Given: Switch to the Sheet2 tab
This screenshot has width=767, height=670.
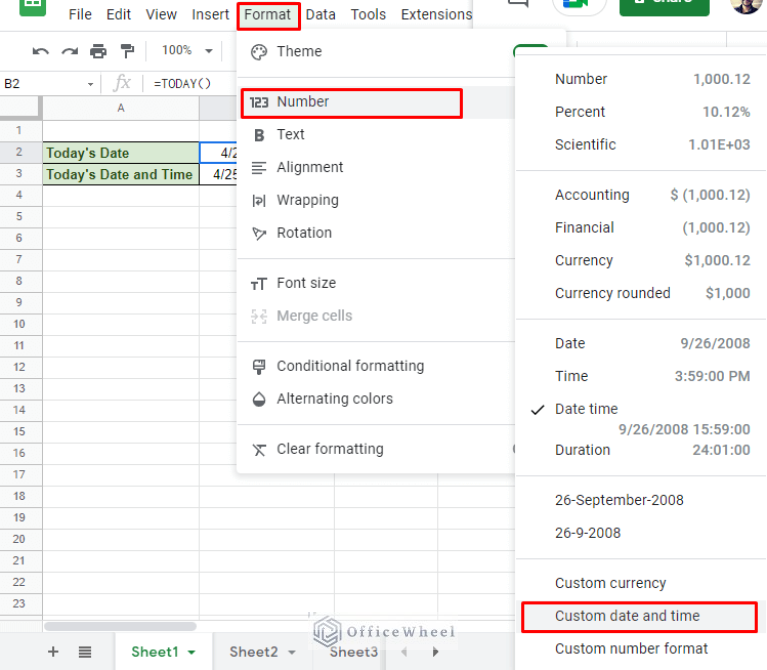Looking at the screenshot, I should [x=253, y=652].
